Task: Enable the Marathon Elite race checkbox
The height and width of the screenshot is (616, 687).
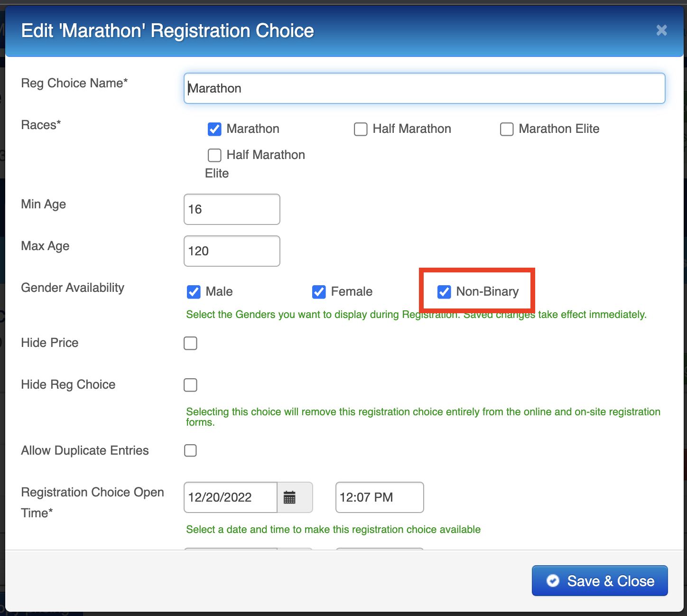Action: pos(507,129)
